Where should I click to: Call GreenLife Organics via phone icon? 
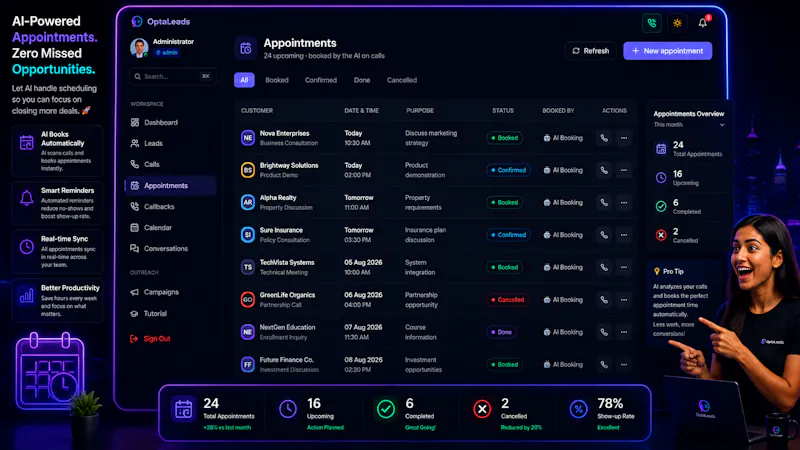(604, 299)
